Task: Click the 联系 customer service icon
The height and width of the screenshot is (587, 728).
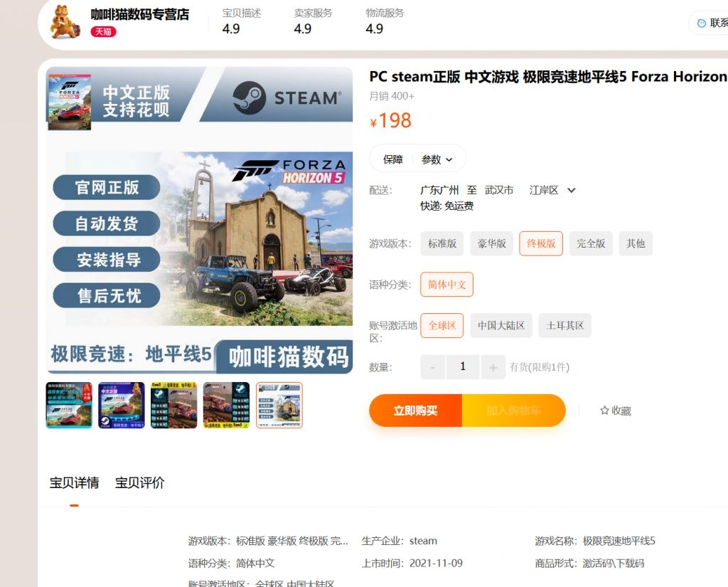Action: coord(702,23)
